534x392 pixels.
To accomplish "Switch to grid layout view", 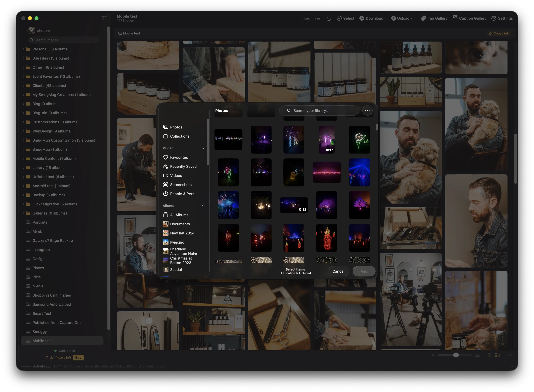I will [x=490, y=355].
